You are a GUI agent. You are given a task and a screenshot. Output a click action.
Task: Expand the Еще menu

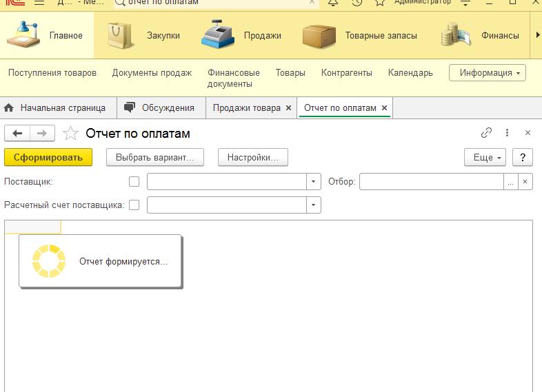(x=485, y=158)
